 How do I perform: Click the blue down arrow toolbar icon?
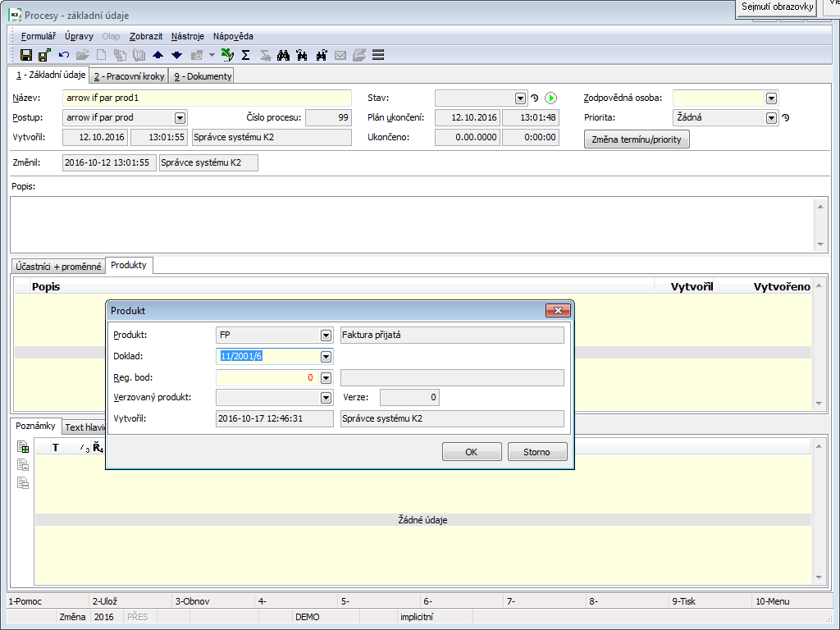pos(176,55)
